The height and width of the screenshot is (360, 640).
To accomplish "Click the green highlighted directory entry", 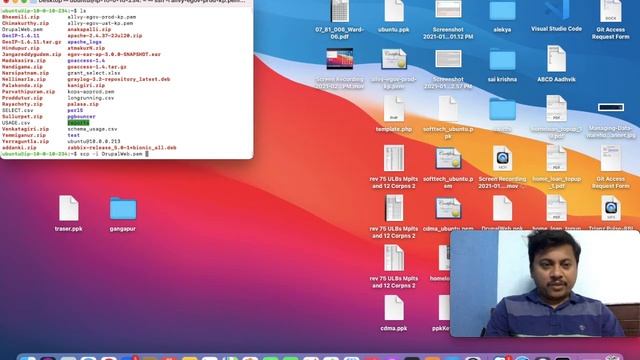I will [x=78, y=122].
